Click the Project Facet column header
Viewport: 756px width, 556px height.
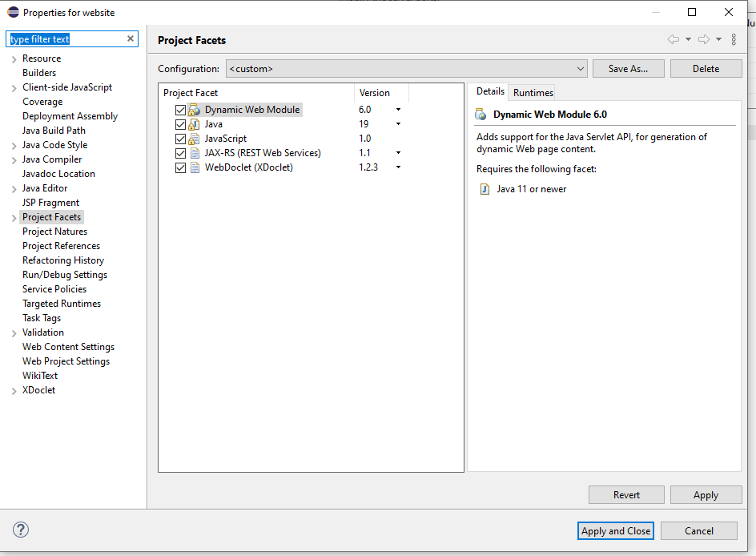pyautogui.click(x=256, y=93)
